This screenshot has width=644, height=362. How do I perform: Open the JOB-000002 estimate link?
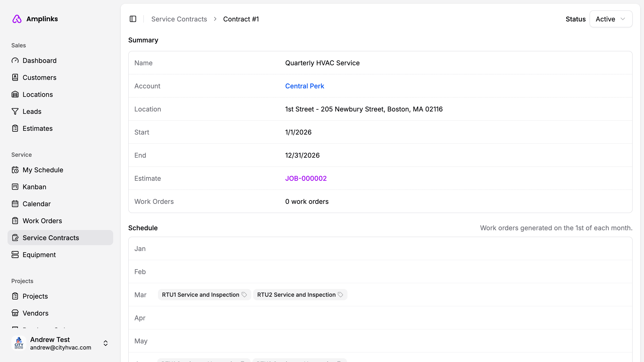tap(305, 178)
